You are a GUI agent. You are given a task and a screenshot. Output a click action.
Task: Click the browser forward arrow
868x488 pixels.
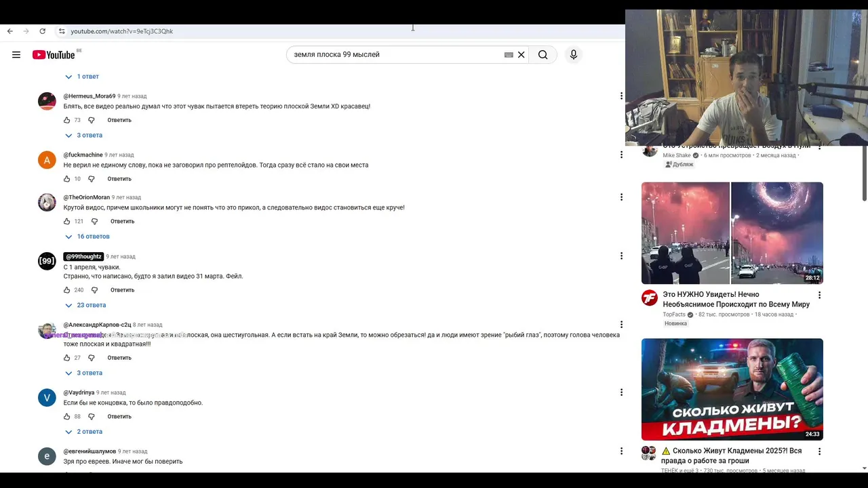[x=26, y=31]
